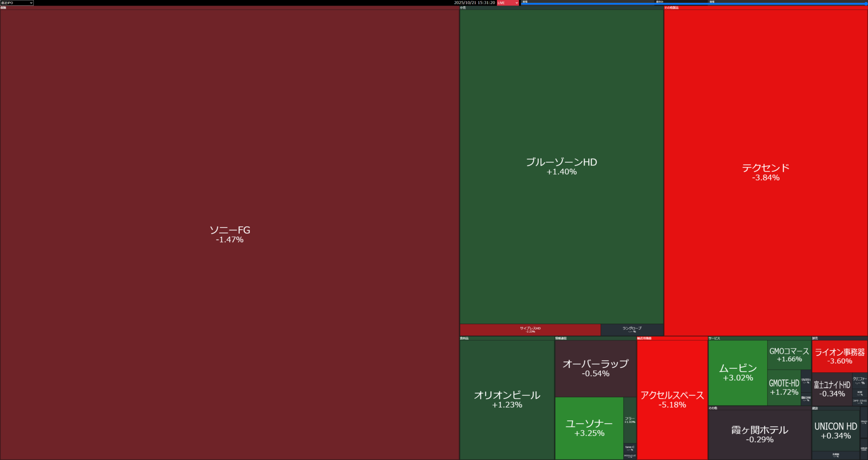
Task: Select the ソニーFG tile
Action: coord(230,234)
